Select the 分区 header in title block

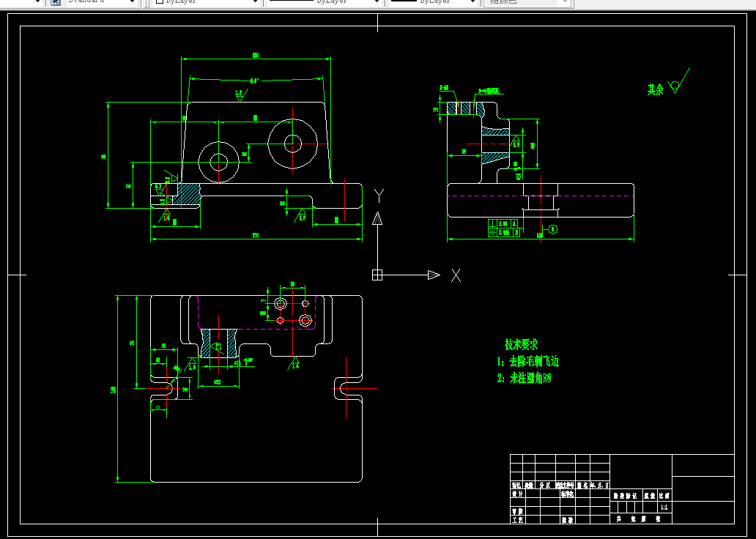click(545, 486)
